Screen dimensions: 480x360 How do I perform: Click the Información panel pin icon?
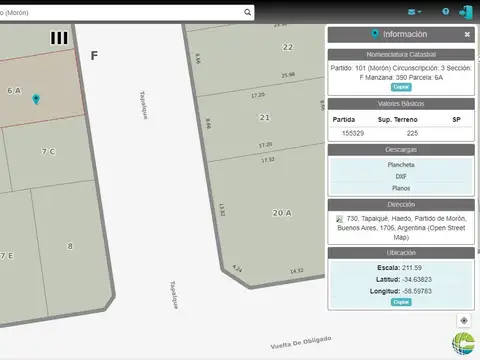click(375, 34)
